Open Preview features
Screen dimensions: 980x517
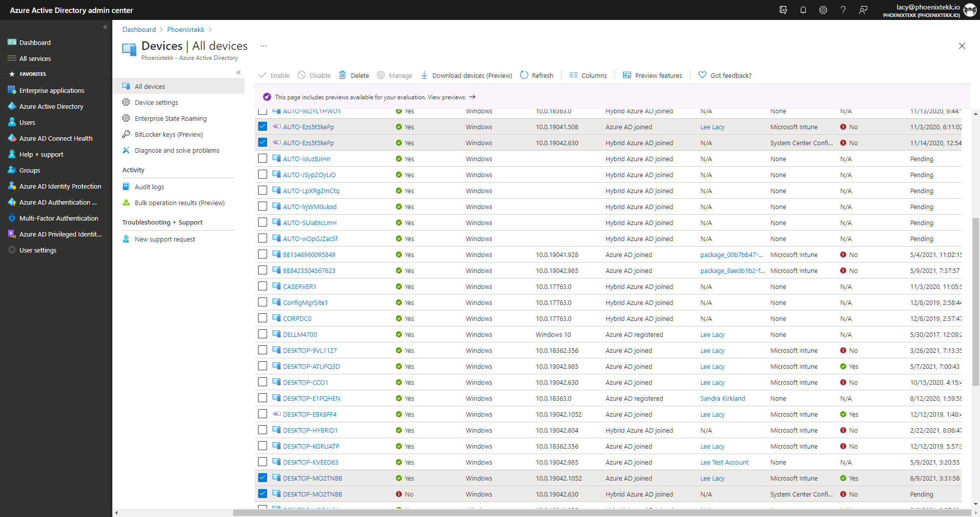[x=653, y=75]
